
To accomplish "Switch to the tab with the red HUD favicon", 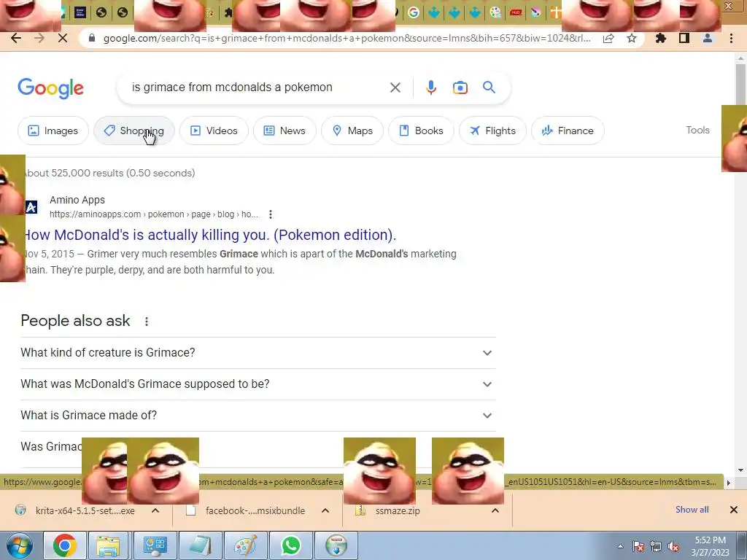I will tap(516, 13).
